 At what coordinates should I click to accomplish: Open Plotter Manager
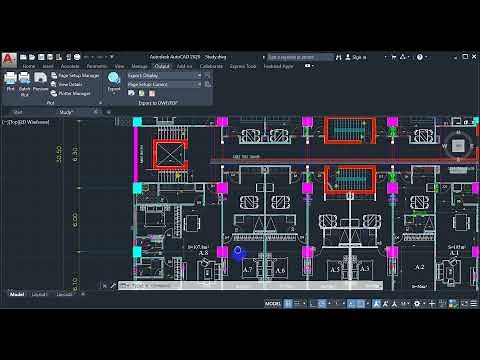pyautogui.click(x=71, y=93)
